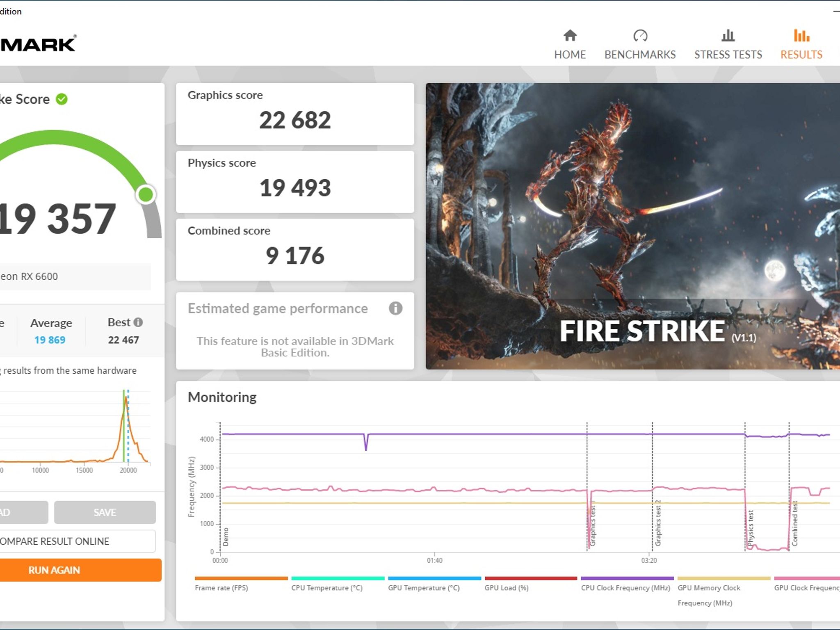Click the Fire Strike benchmark image

click(x=632, y=226)
